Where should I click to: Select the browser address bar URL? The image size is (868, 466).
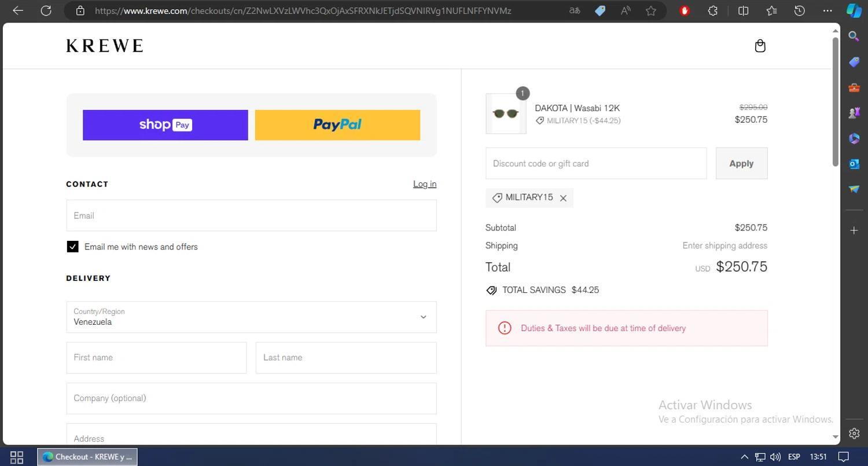click(x=303, y=10)
